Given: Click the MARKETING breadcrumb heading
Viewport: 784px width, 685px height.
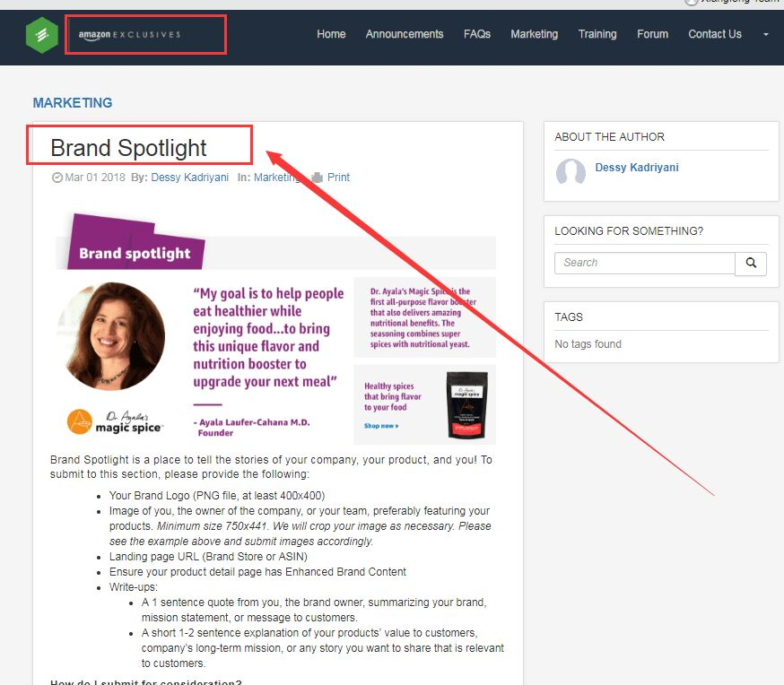Looking at the screenshot, I should click(x=73, y=103).
